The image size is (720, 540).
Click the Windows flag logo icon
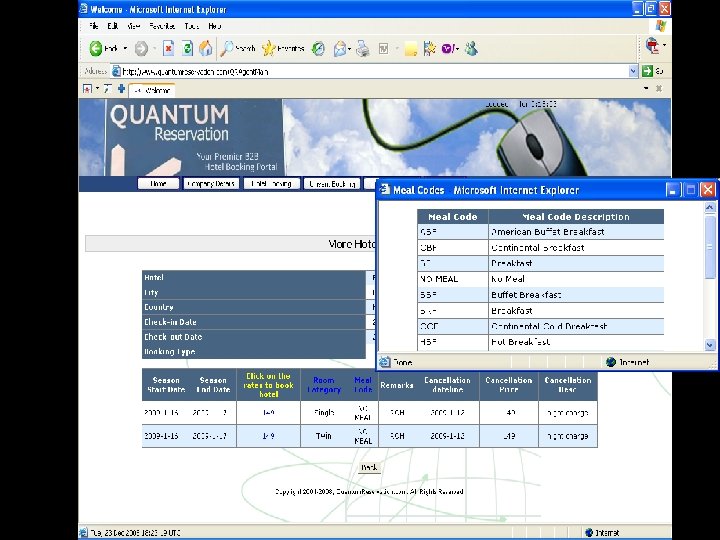tap(661, 26)
